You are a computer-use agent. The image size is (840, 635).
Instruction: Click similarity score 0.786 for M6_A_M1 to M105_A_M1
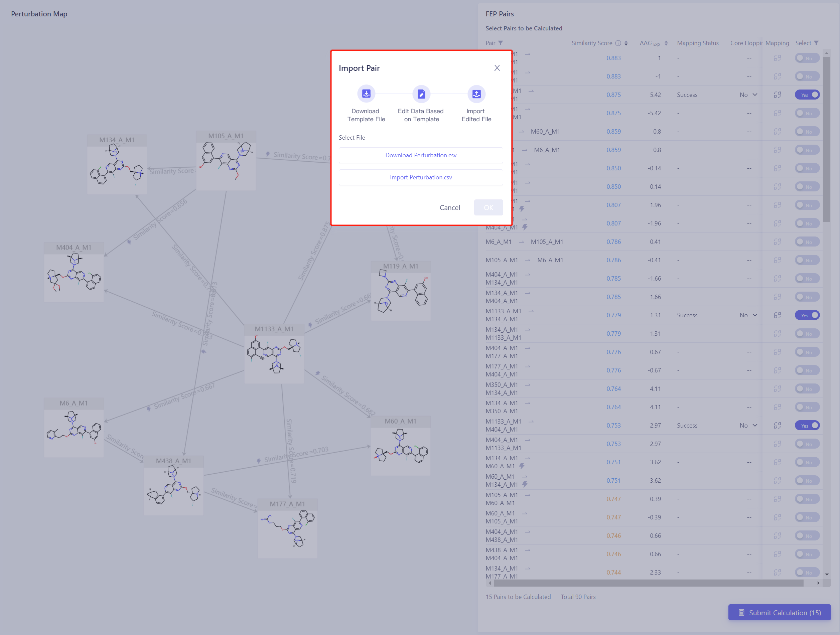(614, 242)
